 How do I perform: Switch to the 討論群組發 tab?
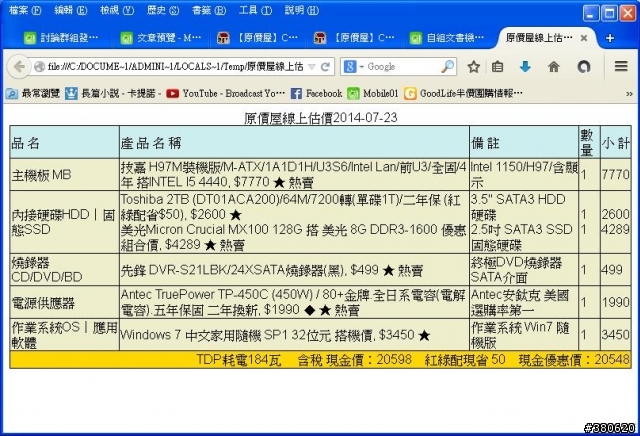tap(61, 38)
